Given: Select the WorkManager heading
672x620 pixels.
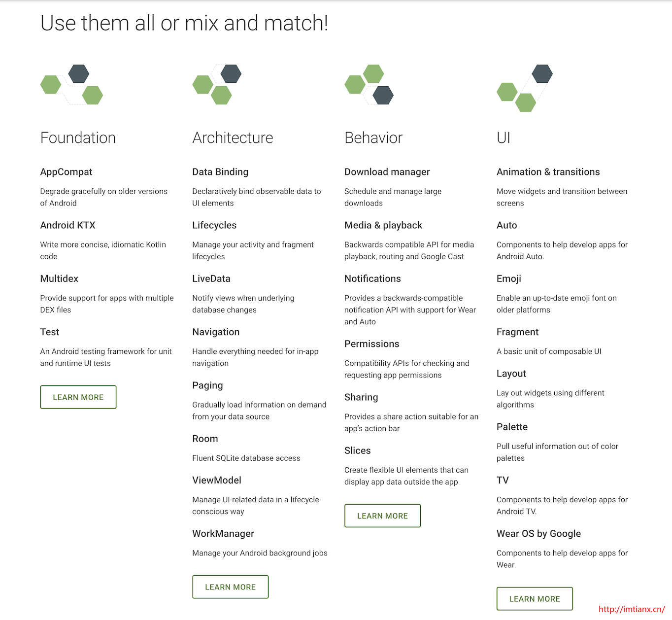Looking at the screenshot, I should pyautogui.click(x=223, y=534).
